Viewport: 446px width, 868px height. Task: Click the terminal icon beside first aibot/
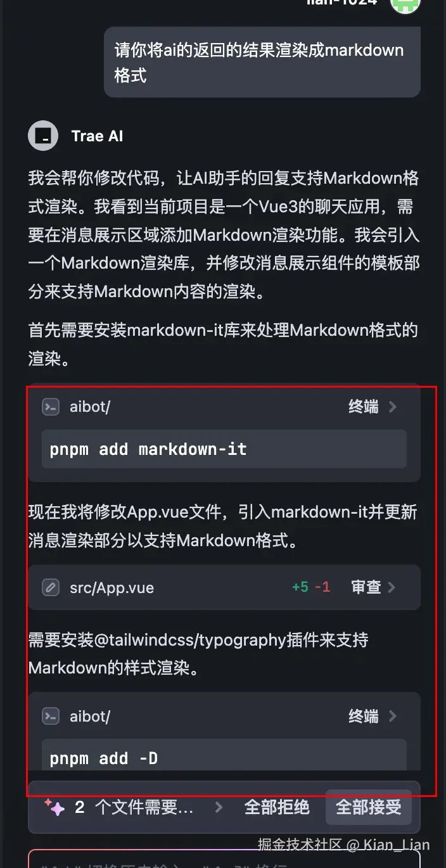(x=51, y=407)
